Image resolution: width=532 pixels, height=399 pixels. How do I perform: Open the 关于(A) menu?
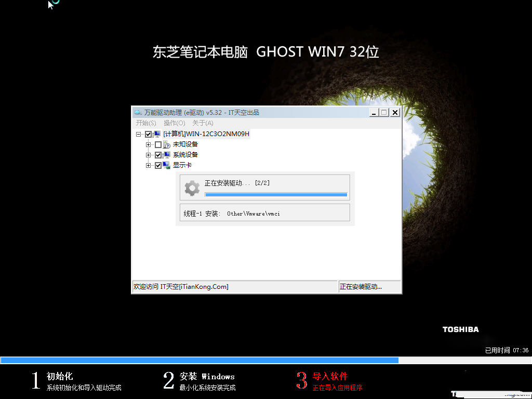(x=203, y=123)
